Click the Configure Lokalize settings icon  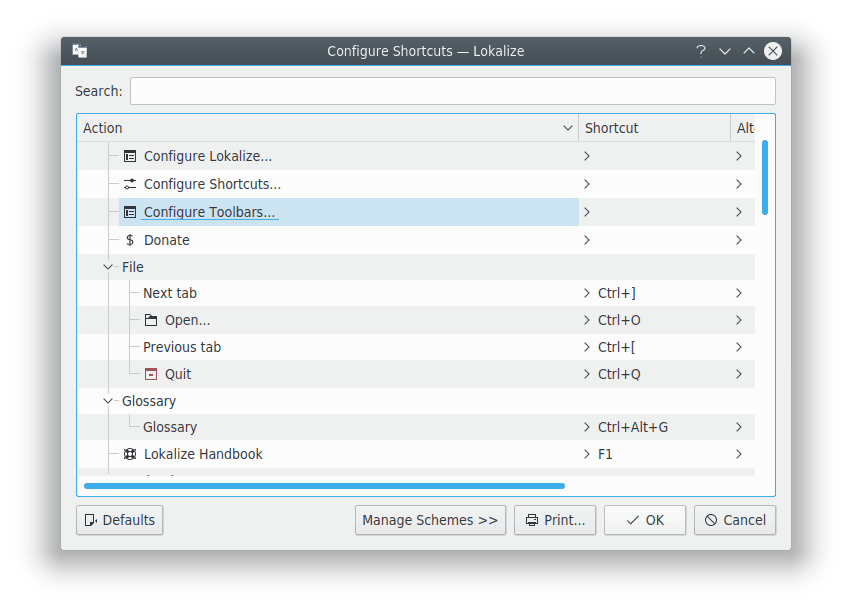coord(129,156)
